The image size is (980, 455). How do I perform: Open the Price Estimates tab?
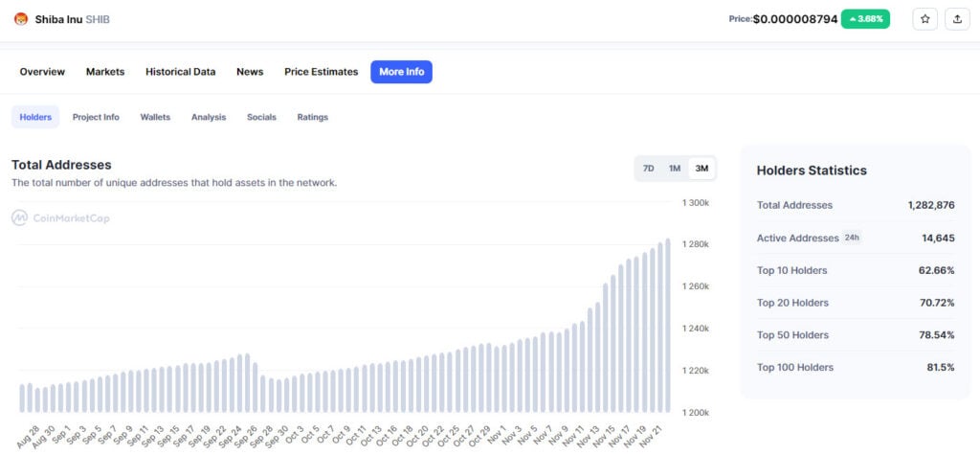(x=322, y=72)
